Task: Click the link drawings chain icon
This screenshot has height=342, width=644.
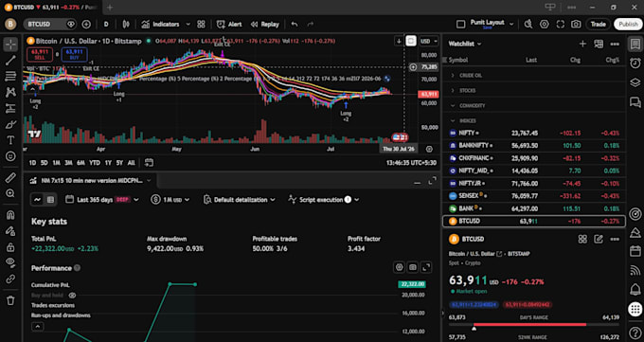Action: click(10, 279)
